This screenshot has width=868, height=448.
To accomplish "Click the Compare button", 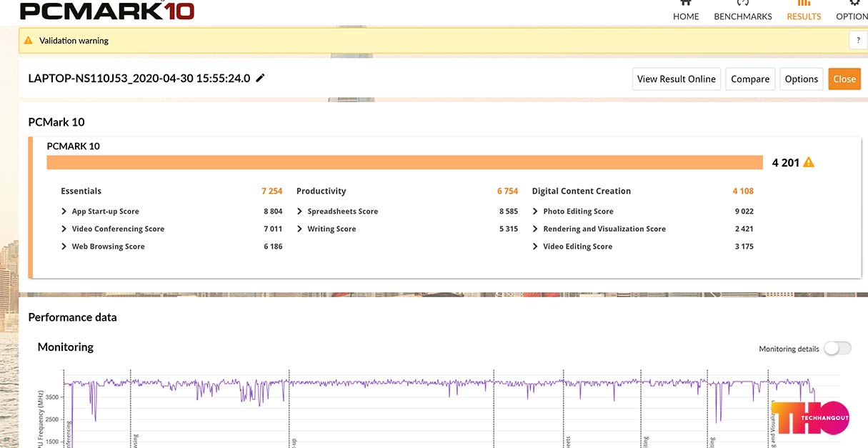I will pos(750,79).
